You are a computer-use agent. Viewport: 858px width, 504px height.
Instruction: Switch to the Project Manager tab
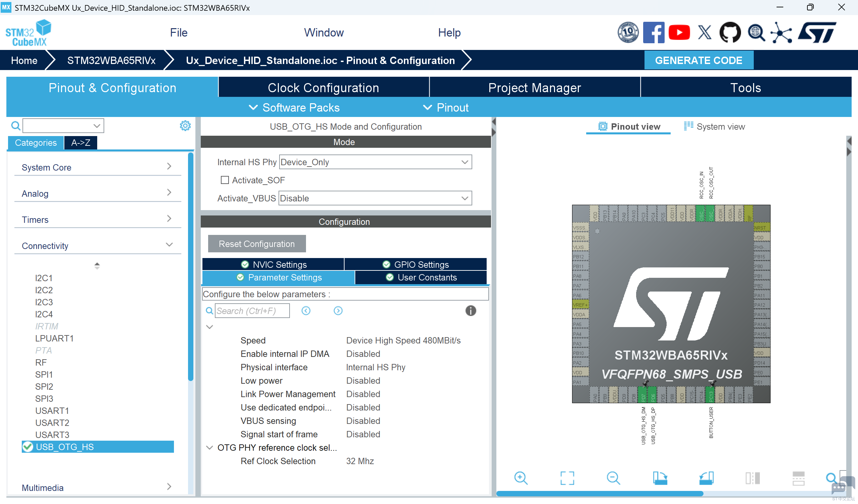(535, 87)
